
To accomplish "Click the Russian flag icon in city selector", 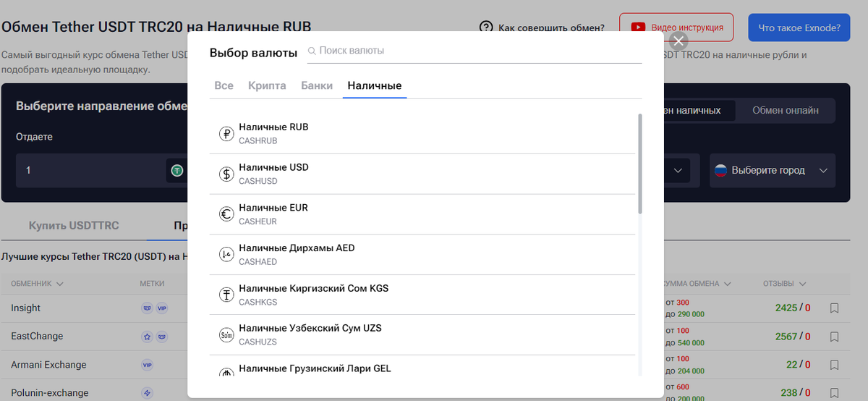I will coord(720,170).
